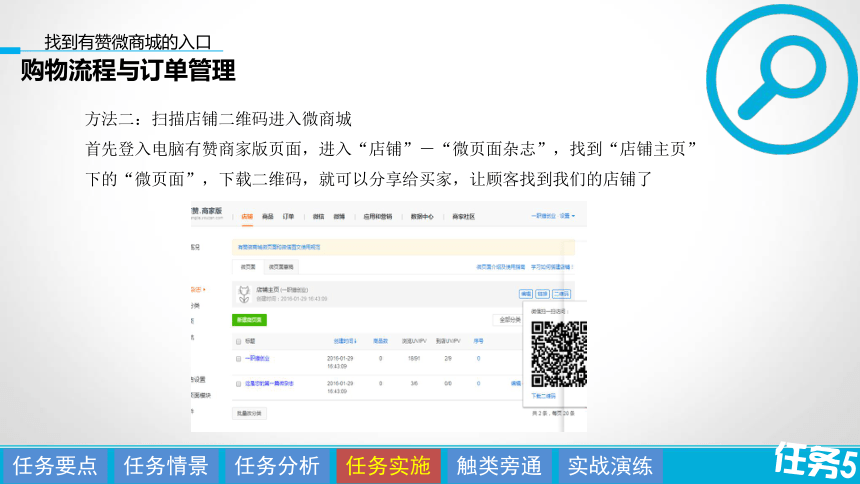Open the 微博 navigation tab

tap(340, 217)
